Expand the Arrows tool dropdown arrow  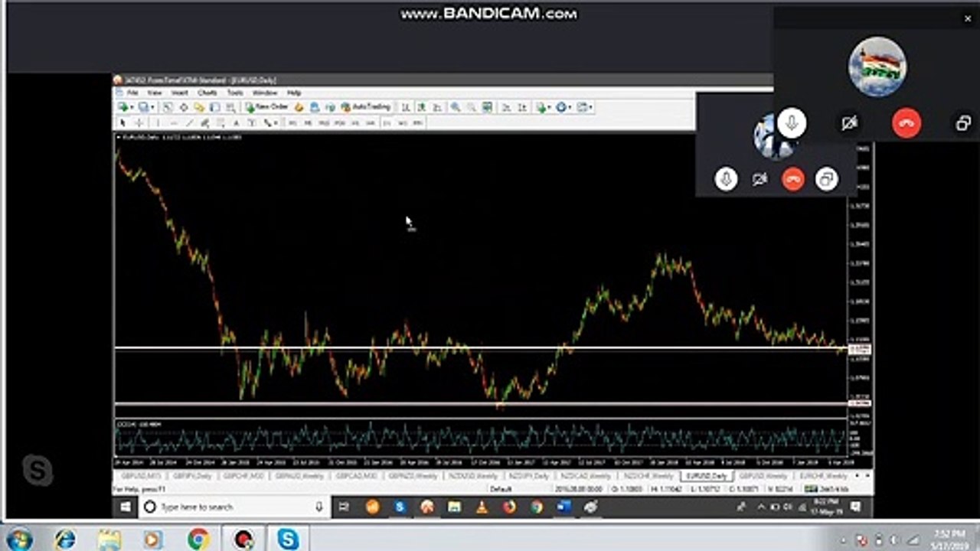click(x=276, y=123)
